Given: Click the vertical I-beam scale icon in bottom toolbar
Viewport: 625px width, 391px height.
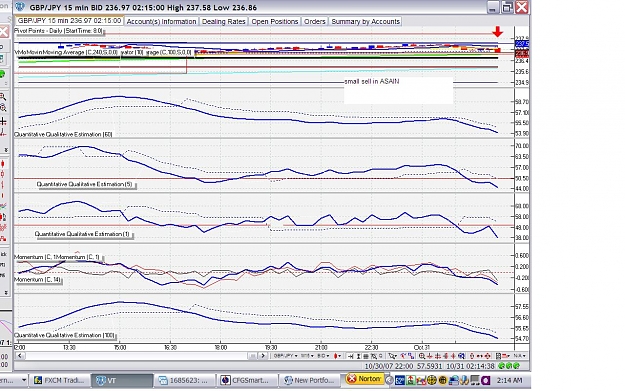Looking at the screenshot, I should click(358, 356).
